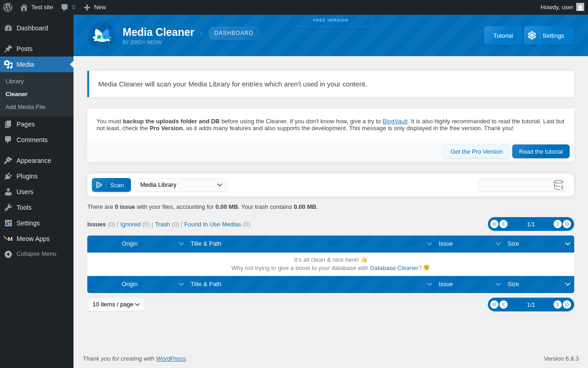The width and height of the screenshot is (588, 368).
Task: Go to next page above the table
Action: pyautogui.click(x=558, y=224)
